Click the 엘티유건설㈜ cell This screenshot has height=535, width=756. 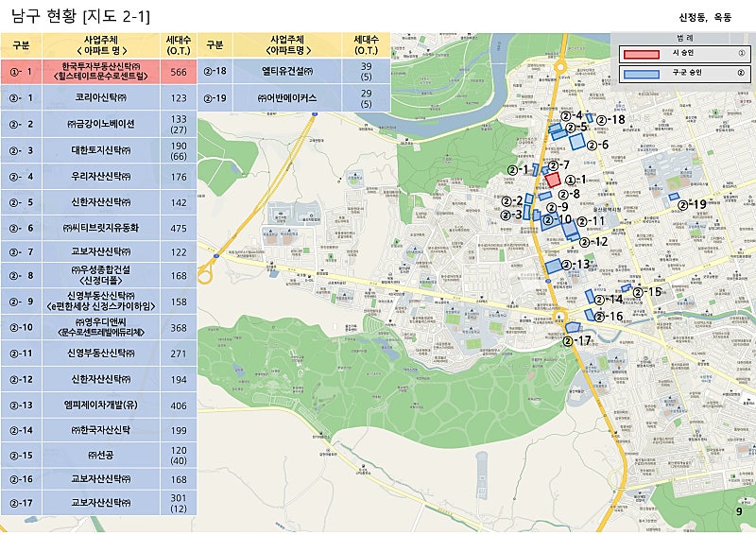pos(287,71)
